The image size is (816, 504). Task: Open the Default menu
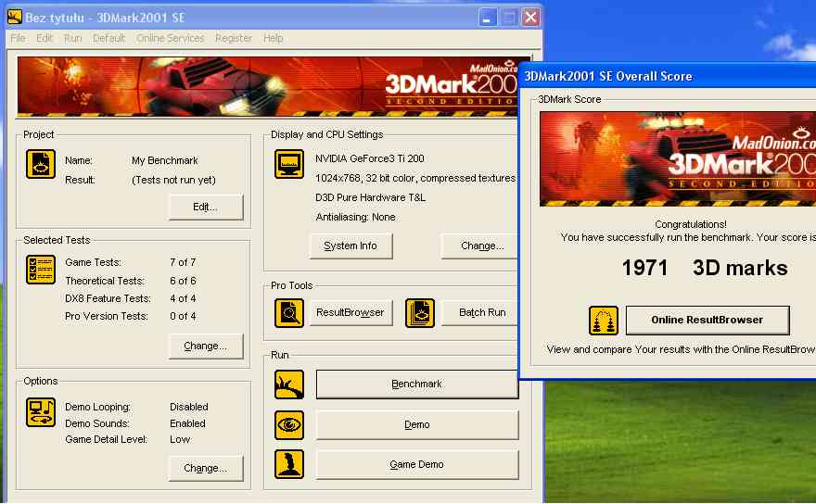coord(108,38)
